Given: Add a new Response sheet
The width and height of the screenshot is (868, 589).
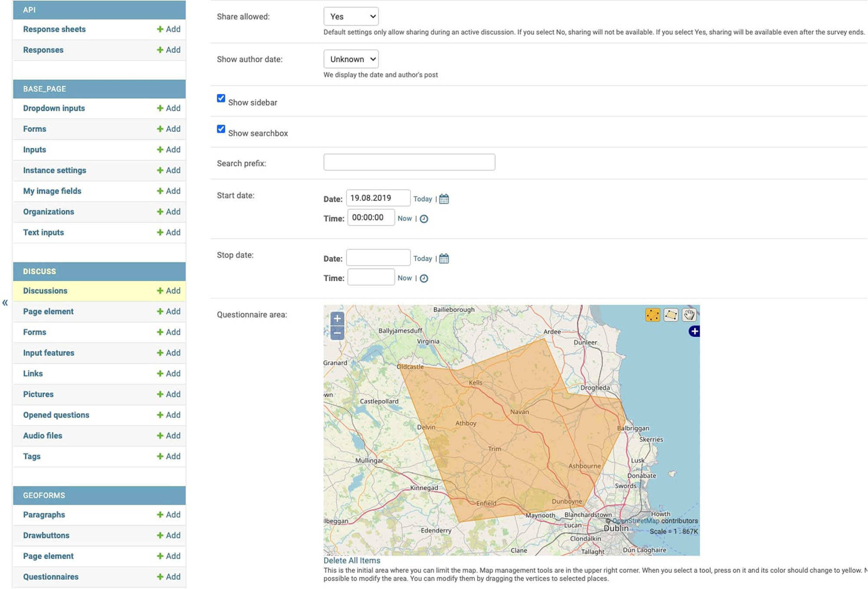Looking at the screenshot, I should [x=168, y=29].
